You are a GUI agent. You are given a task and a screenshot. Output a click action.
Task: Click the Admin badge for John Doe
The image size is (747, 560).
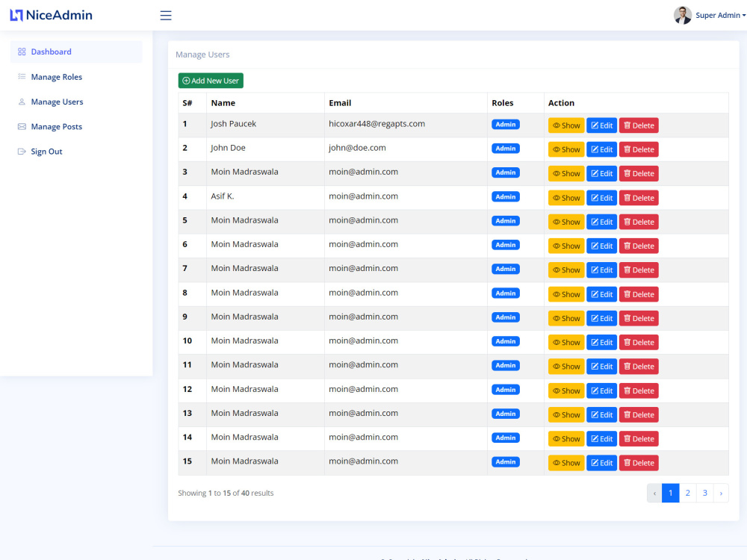click(x=506, y=149)
